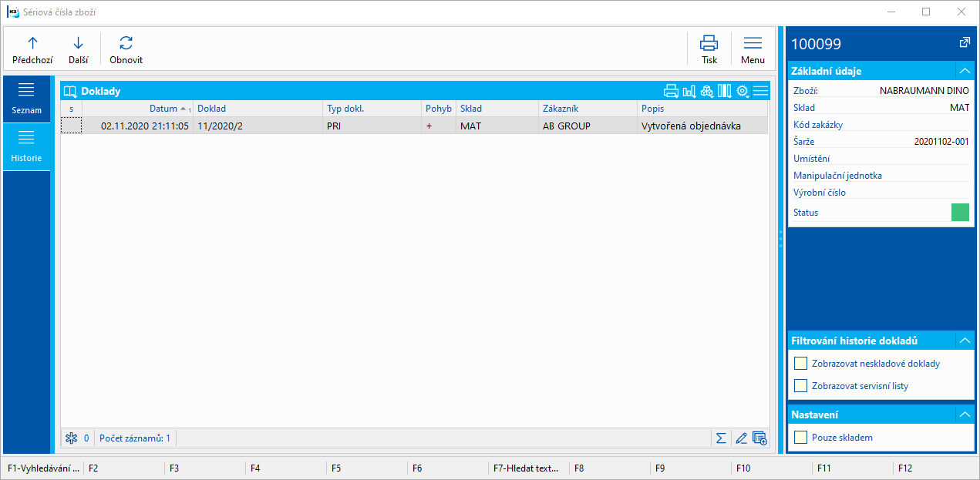Sort by Pohyb column header
Viewport: 980px width, 480px height.
point(439,109)
